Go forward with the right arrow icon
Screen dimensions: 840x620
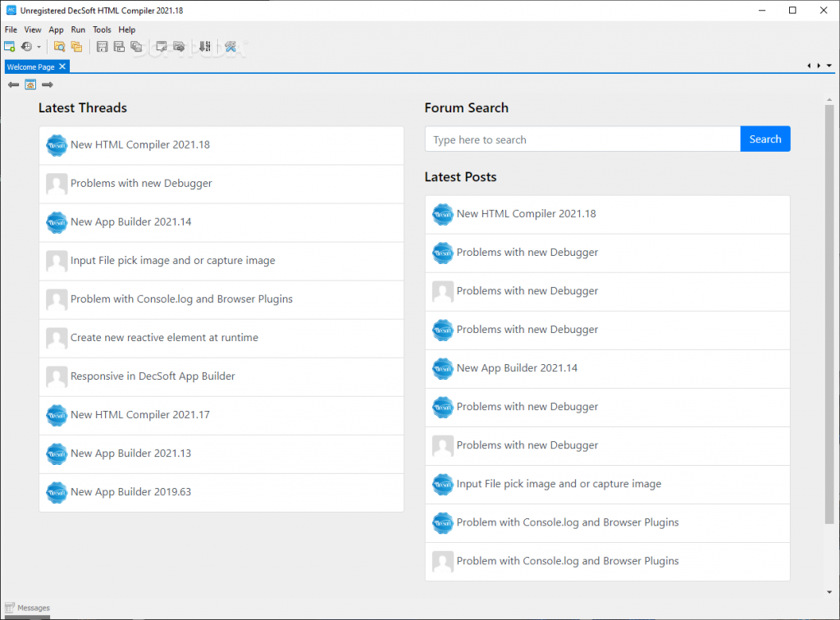click(48, 84)
